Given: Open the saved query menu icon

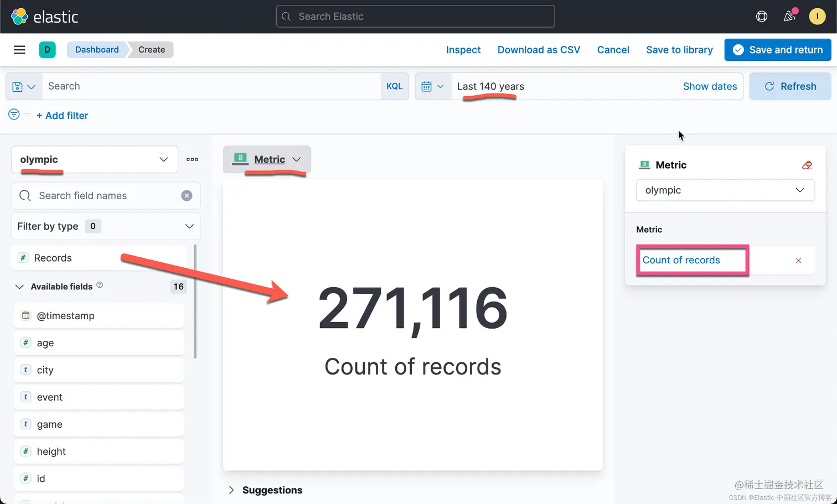Looking at the screenshot, I should point(24,86).
